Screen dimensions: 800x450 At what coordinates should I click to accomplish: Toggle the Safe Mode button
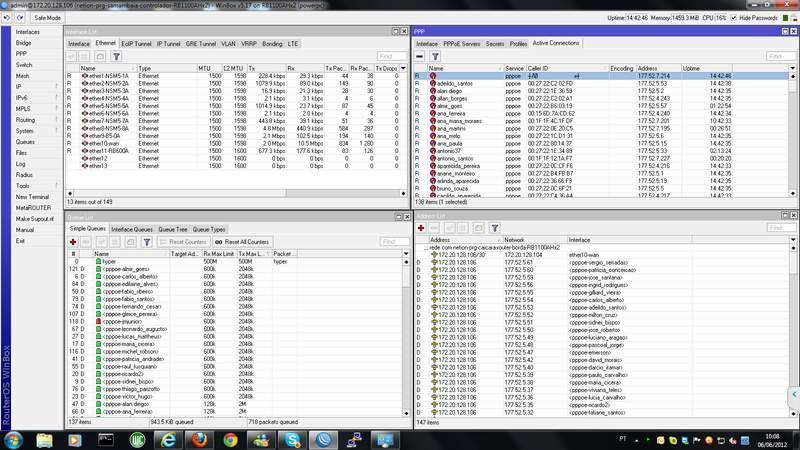[47, 18]
